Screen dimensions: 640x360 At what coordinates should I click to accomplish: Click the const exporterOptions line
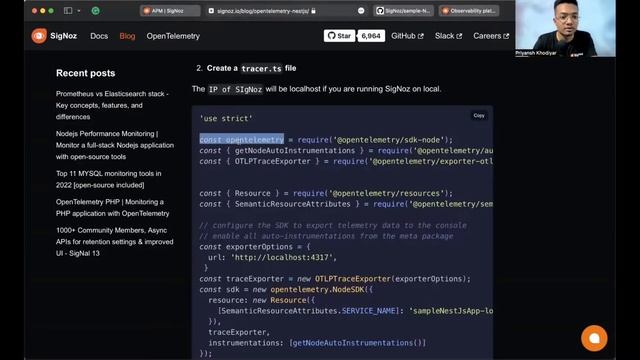tap(255, 247)
